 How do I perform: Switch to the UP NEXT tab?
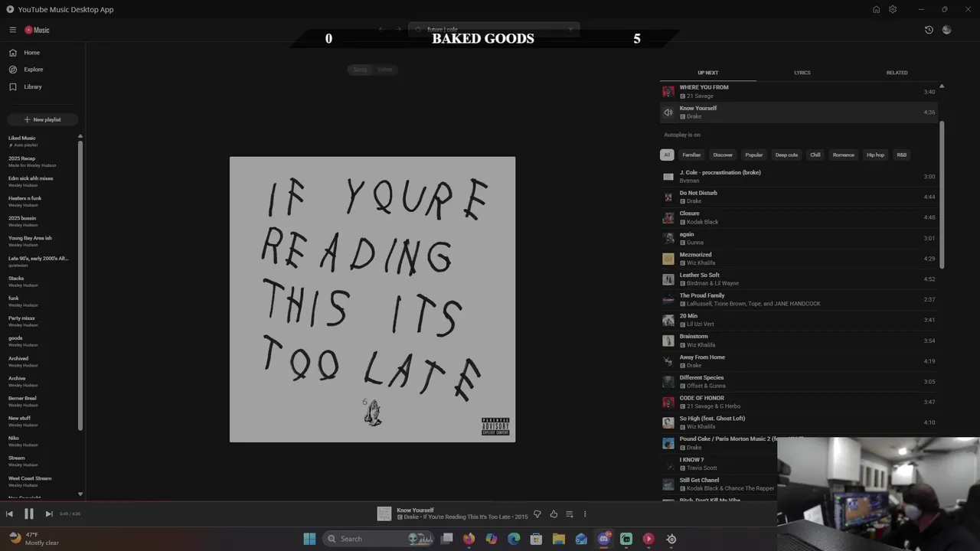[707, 73]
